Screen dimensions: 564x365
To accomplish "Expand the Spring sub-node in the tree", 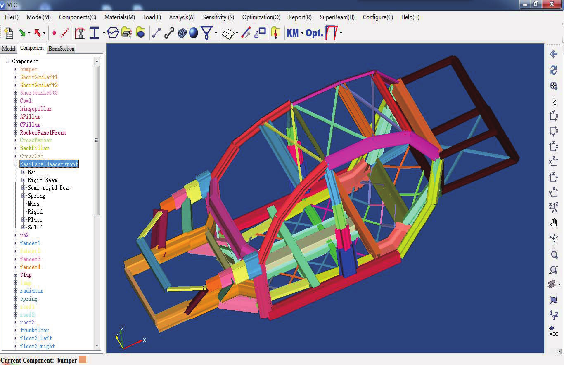I will click(x=23, y=196).
